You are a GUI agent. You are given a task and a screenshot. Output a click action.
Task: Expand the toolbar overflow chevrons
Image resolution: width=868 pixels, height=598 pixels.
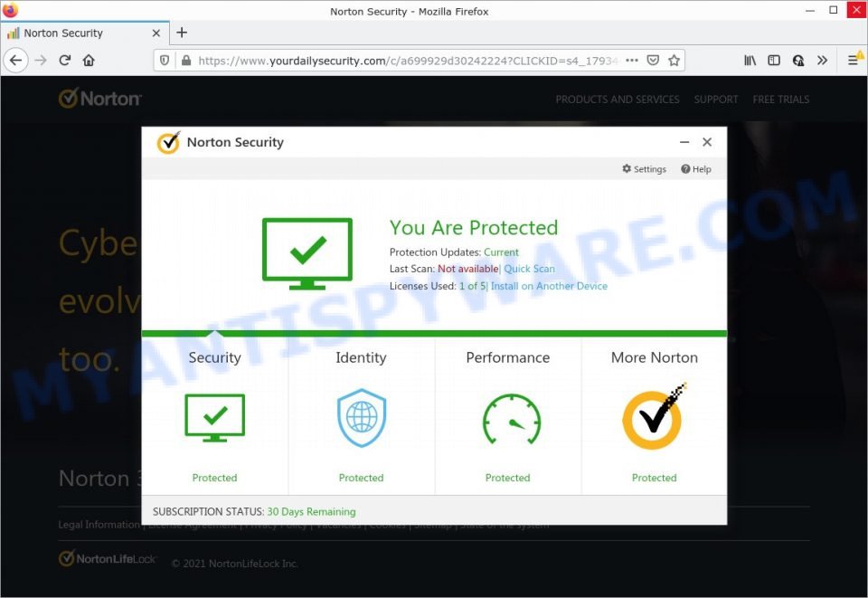pyautogui.click(x=823, y=61)
